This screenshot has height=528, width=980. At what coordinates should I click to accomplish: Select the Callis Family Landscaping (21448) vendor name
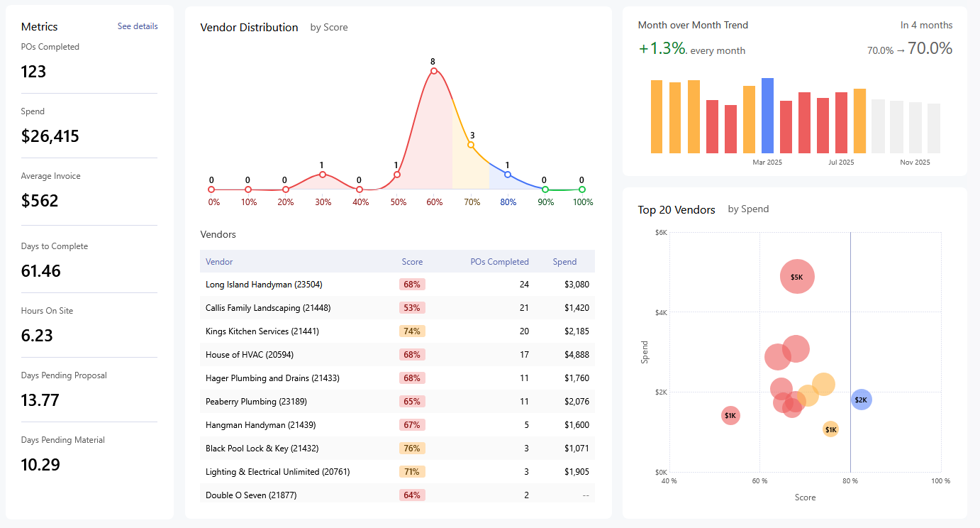tap(268, 308)
